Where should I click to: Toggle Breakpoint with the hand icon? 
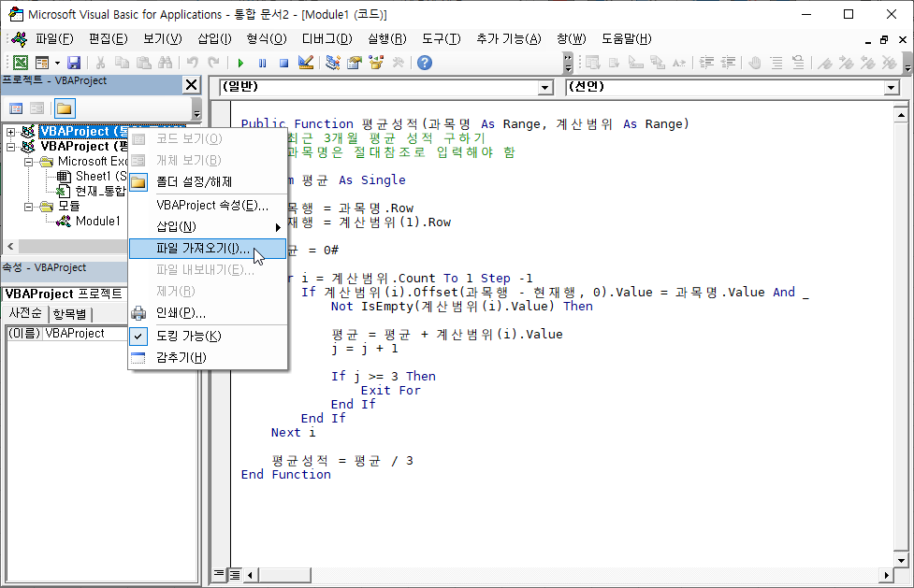point(755,63)
